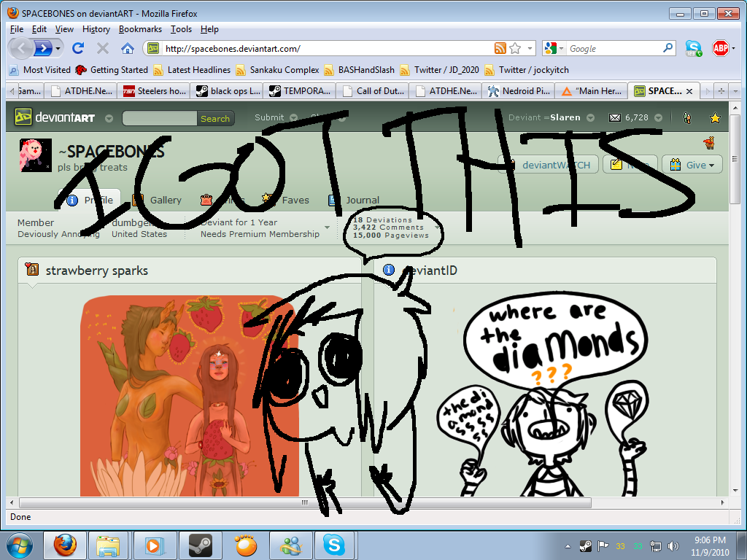Click the vertical scrollbar down arrow
Screen dimensions: 747x560
(734, 491)
